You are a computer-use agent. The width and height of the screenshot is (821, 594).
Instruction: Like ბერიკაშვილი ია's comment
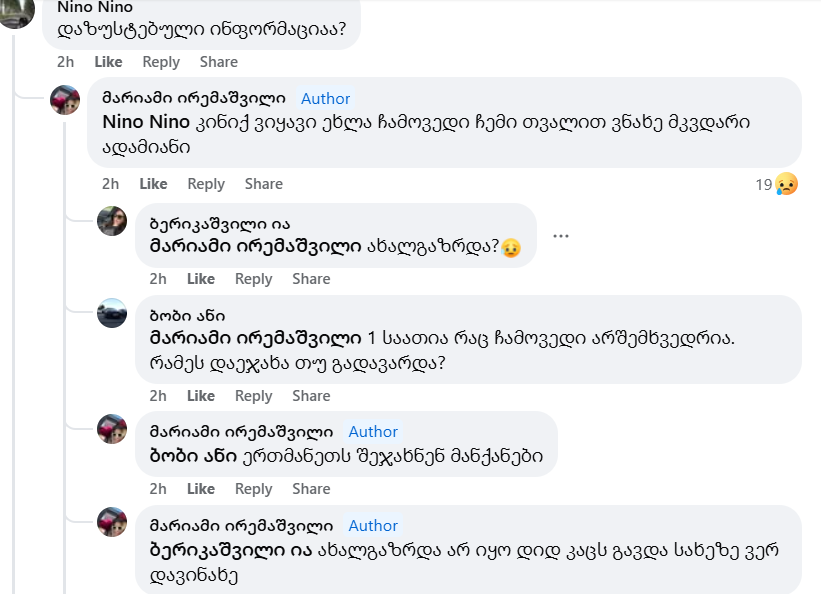200,279
